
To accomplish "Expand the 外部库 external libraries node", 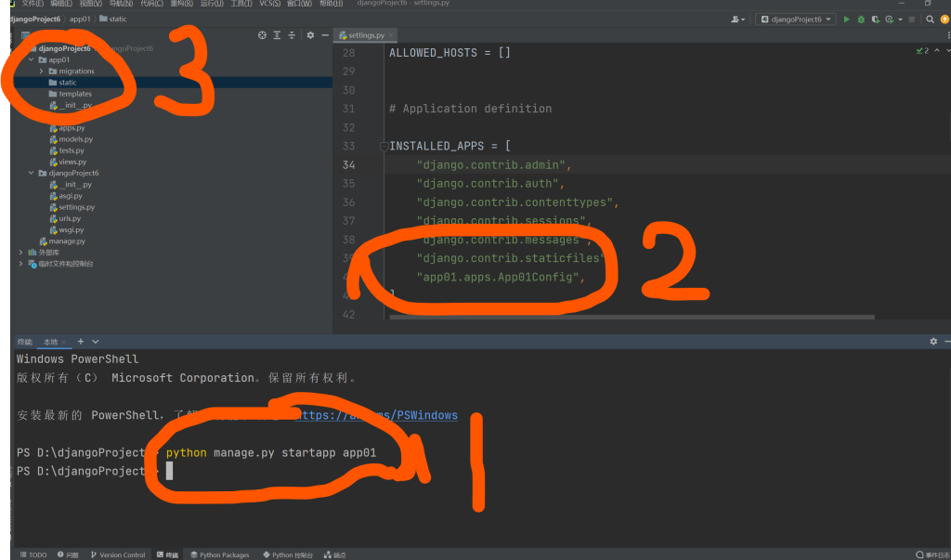I will (x=21, y=253).
